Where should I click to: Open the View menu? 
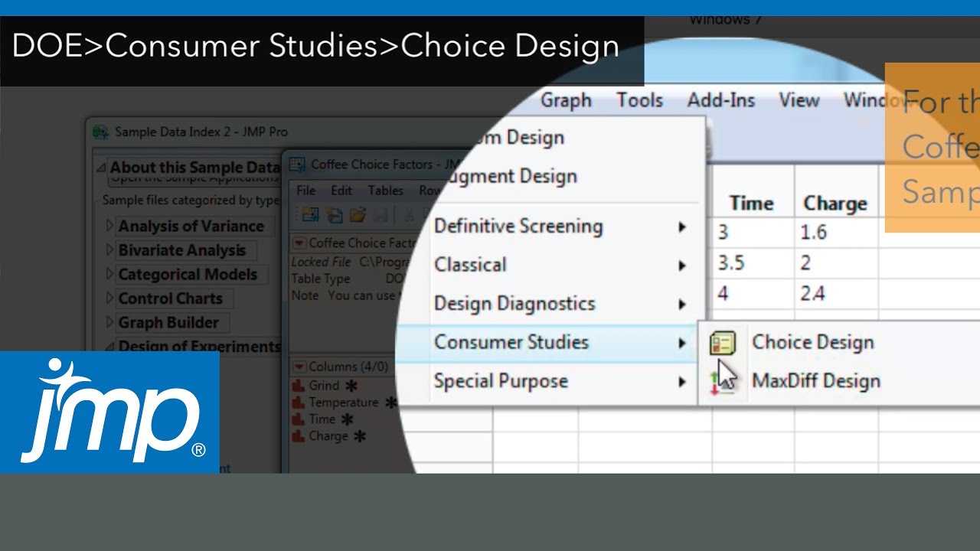[799, 99]
